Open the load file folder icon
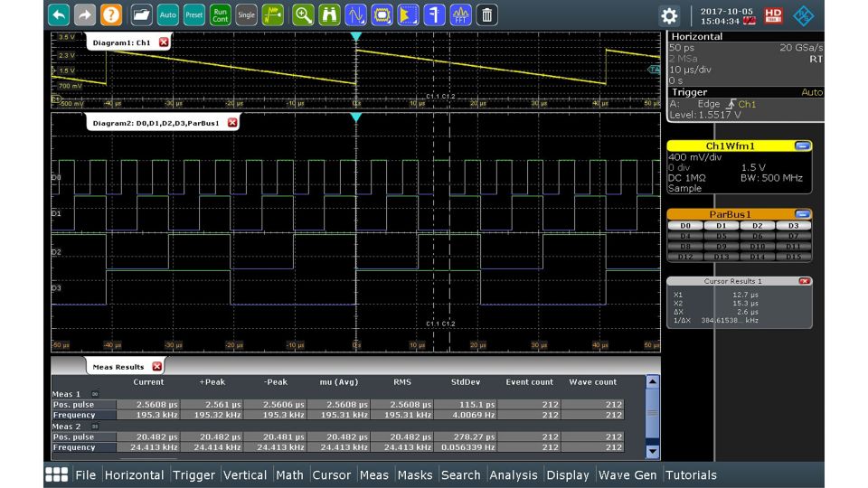This screenshot has height=488, width=868. point(141,15)
